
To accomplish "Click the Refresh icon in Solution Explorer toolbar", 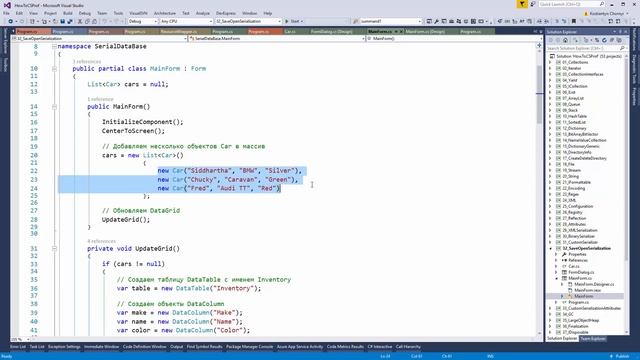I will pos(604,40).
